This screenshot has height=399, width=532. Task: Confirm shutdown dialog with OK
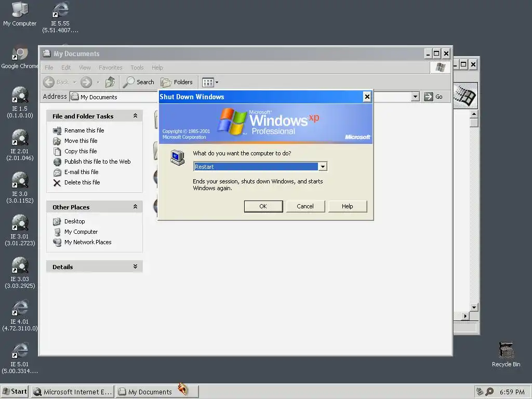click(263, 206)
